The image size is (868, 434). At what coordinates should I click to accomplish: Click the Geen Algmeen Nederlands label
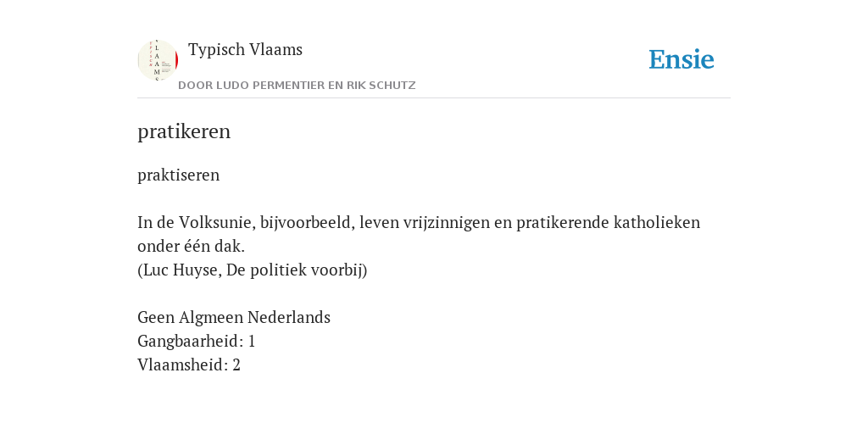click(234, 318)
